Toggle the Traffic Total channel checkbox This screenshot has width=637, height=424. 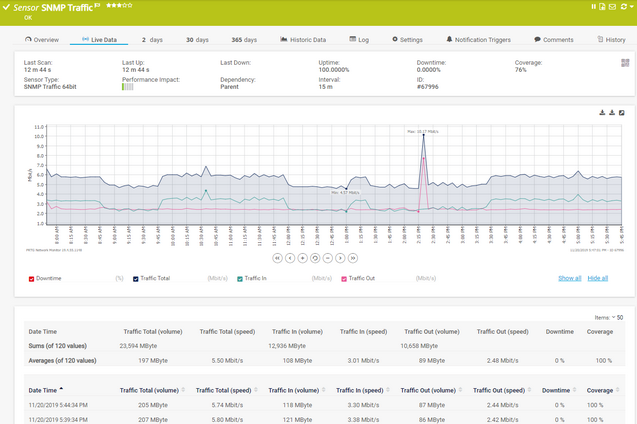pyautogui.click(x=136, y=279)
